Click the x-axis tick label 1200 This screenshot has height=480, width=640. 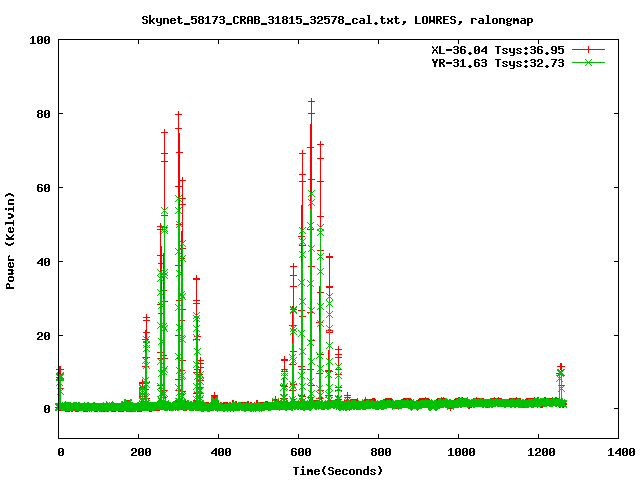pos(541,452)
